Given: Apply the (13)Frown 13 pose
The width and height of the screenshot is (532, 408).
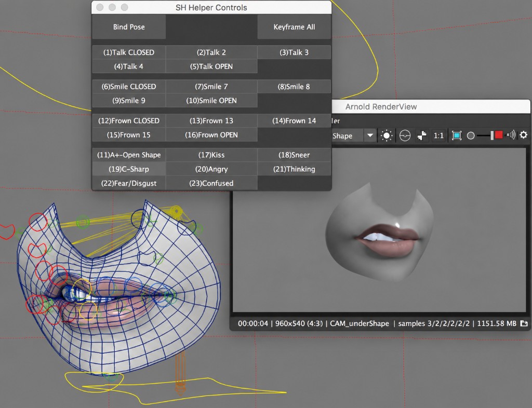Looking at the screenshot, I should pos(211,120).
